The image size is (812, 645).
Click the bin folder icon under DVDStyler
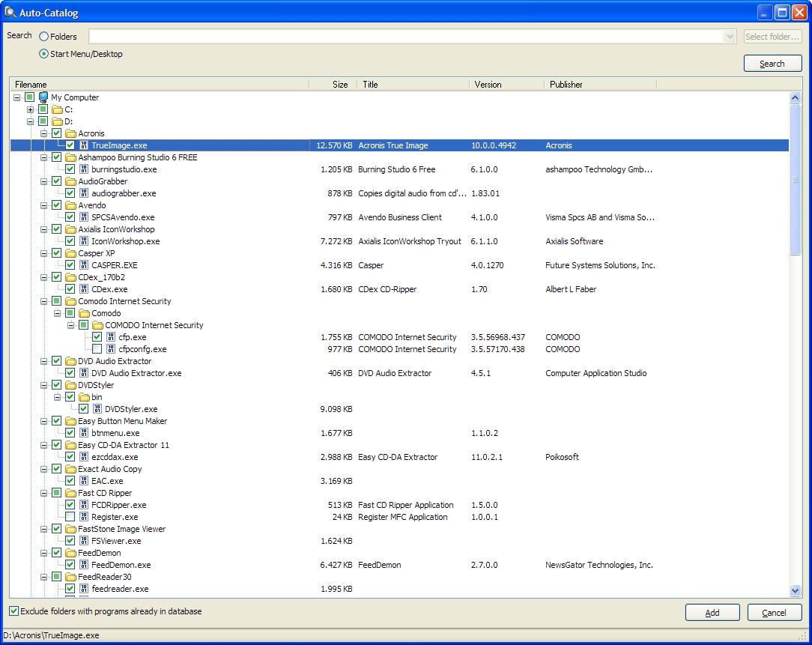click(x=84, y=397)
